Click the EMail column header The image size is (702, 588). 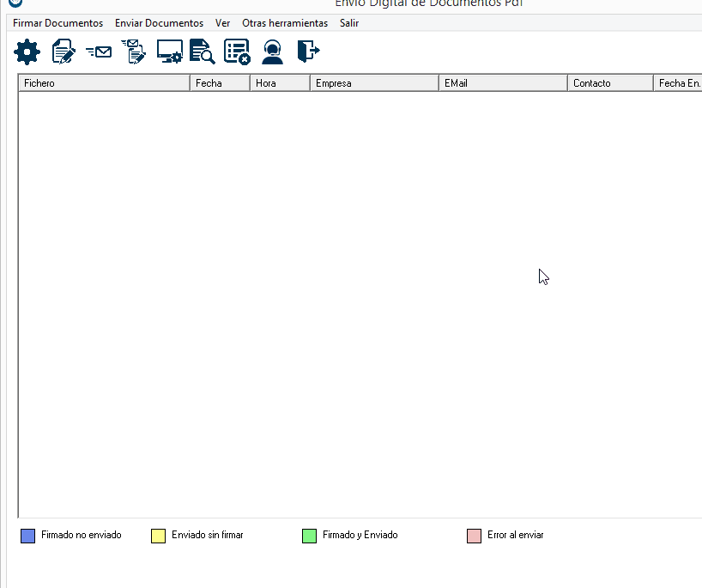(x=502, y=83)
